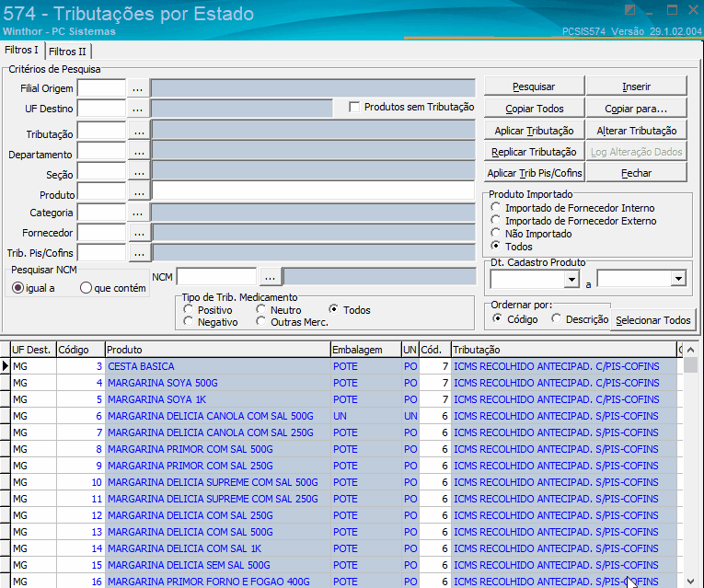Image resolution: width=704 pixels, height=588 pixels.
Task: Order results by Código
Action: click(497, 318)
